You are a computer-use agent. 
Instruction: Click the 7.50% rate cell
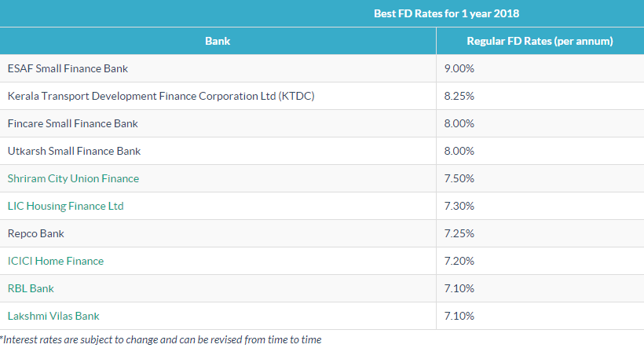[x=459, y=178]
